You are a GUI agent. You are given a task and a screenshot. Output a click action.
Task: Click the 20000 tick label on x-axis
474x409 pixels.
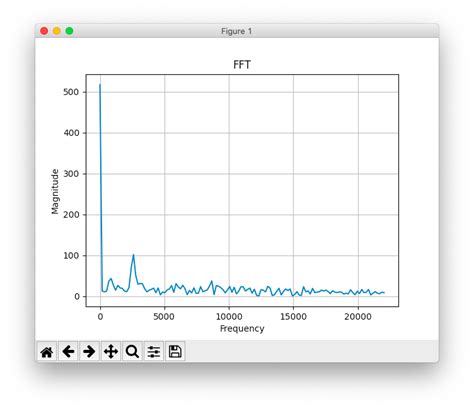coord(358,317)
